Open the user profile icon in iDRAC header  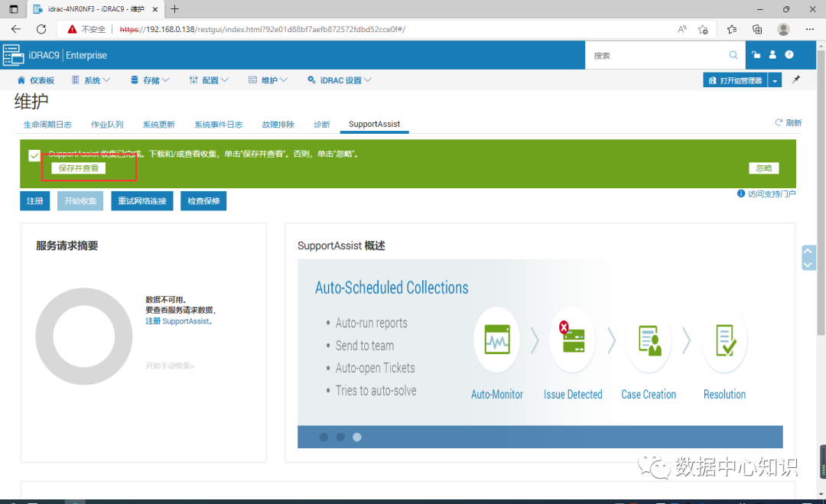click(772, 55)
